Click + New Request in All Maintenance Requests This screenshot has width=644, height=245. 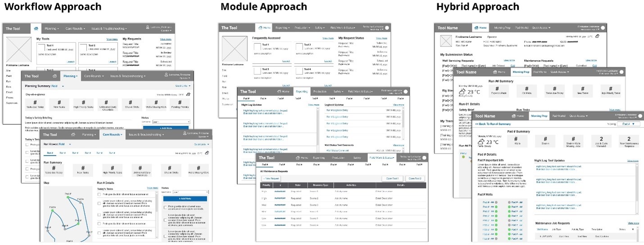272,178
